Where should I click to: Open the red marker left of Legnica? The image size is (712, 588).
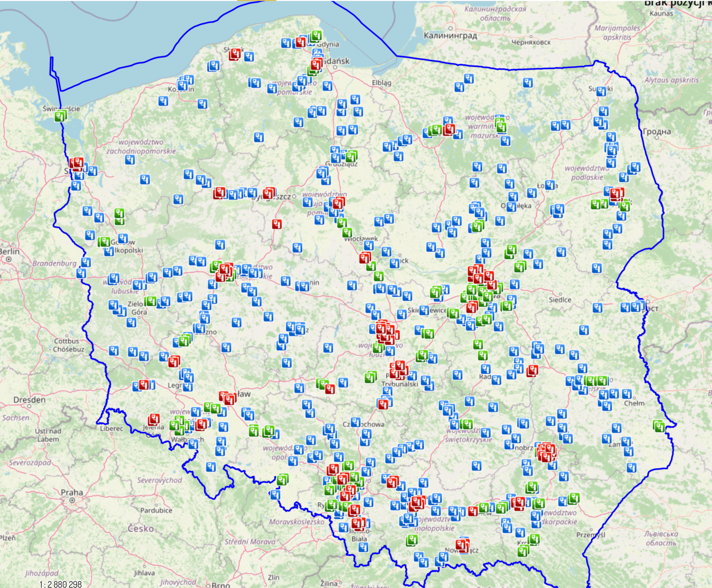tap(144, 384)
